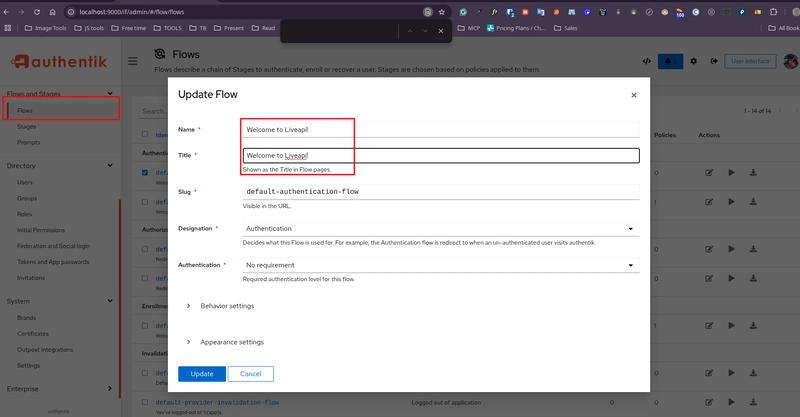Image resolution: width=800 pixels, height=417 pixels.
Task: Open the user avatar in header
Action: [791, 62]
